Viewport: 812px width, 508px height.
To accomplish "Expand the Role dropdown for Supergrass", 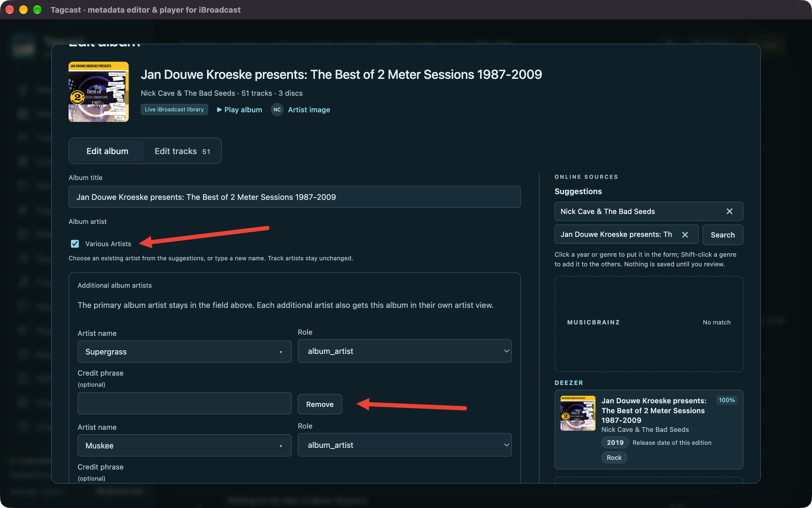I will click(404, 351).
